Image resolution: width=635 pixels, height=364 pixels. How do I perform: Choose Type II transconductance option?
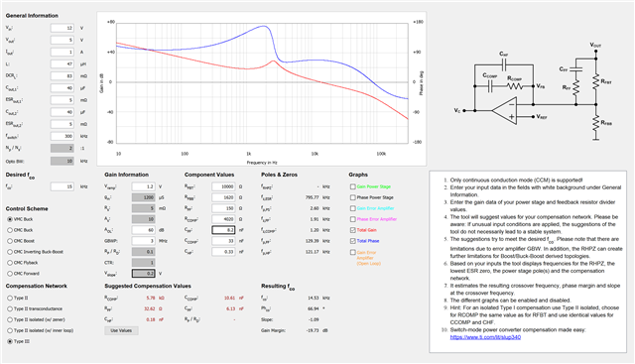click(10, 308)
